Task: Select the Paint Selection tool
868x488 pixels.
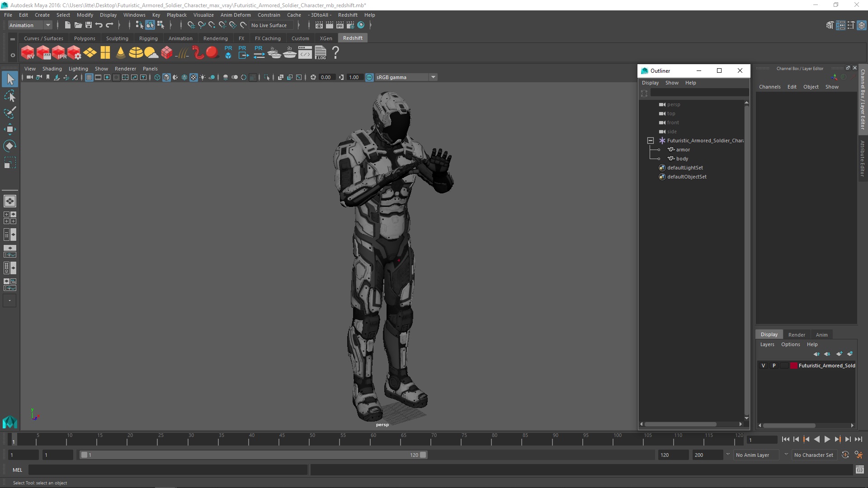Action: (10, 113)
